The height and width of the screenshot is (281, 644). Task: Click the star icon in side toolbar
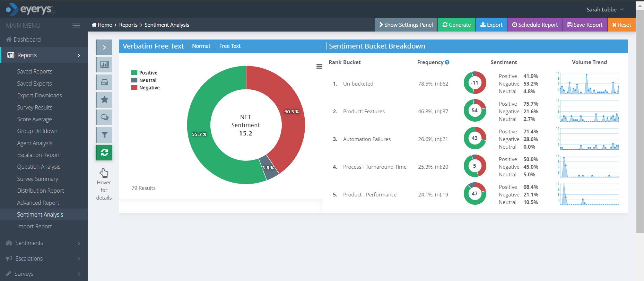coord(104,100)
